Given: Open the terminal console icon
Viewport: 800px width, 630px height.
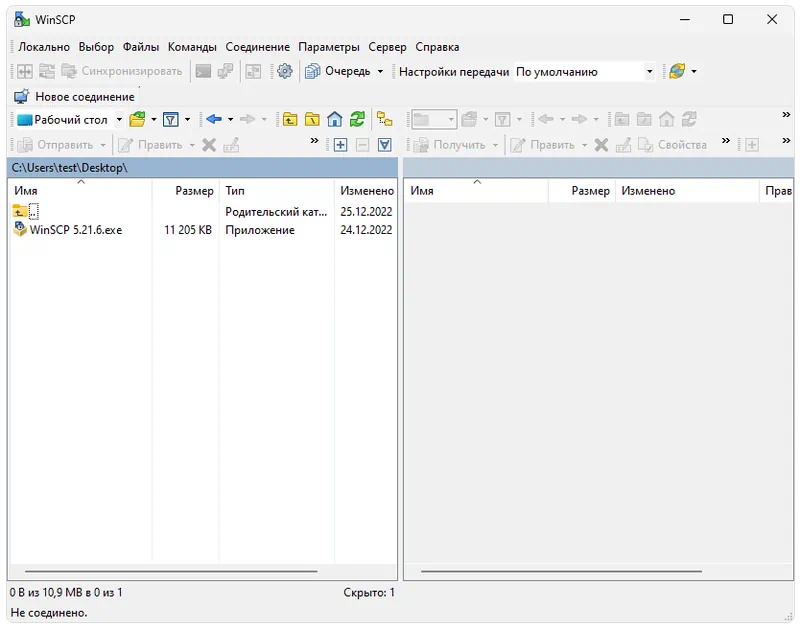Looking at the screenshot, I should coord(203,71).
